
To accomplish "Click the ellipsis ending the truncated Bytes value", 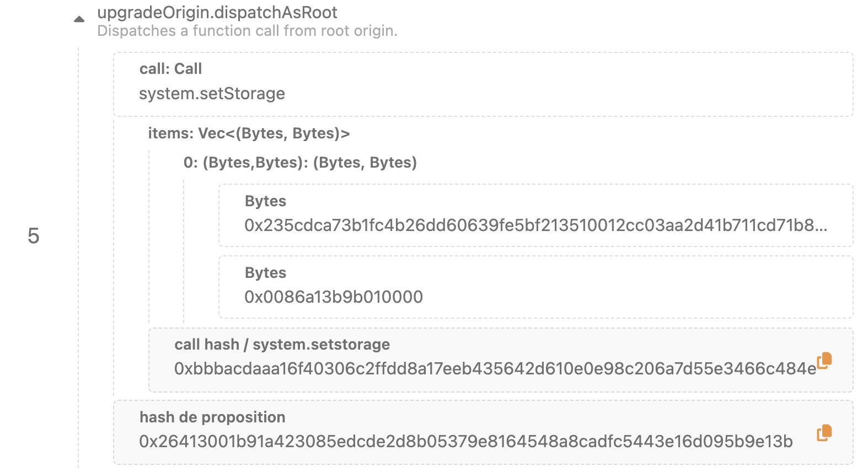I will (821, 227).
